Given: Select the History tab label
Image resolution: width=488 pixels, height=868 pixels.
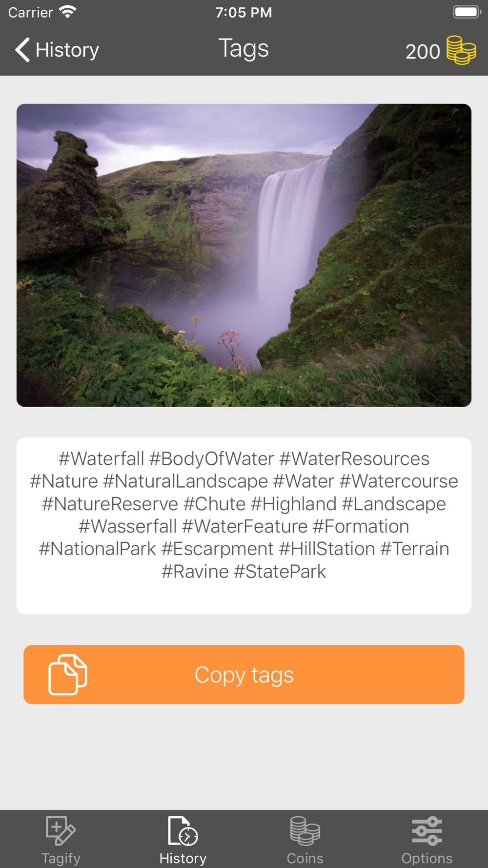Looking at the screenshot, I should pos(183,858).
